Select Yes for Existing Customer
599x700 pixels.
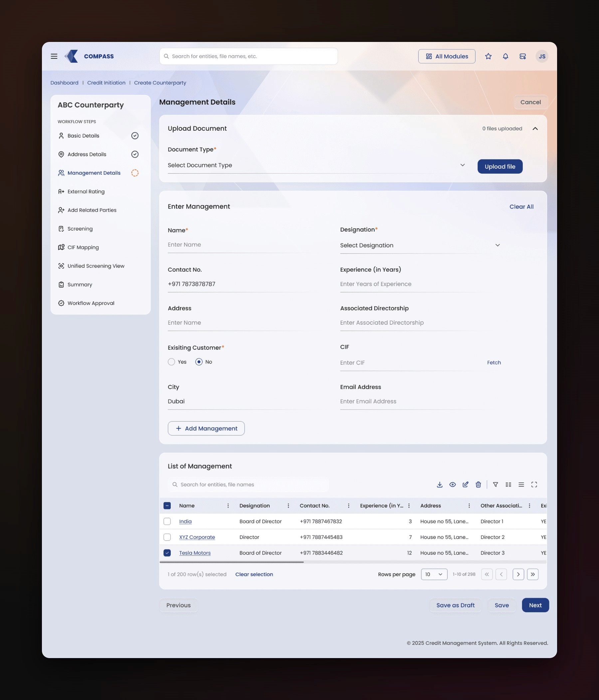(x=171, y=362)
